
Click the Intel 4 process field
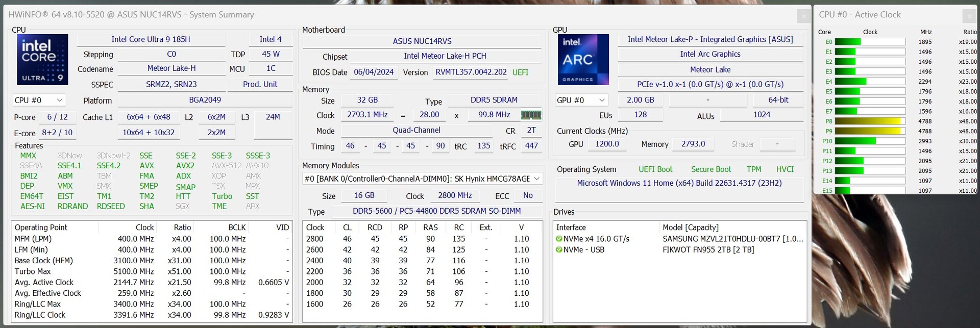point(271,40)
